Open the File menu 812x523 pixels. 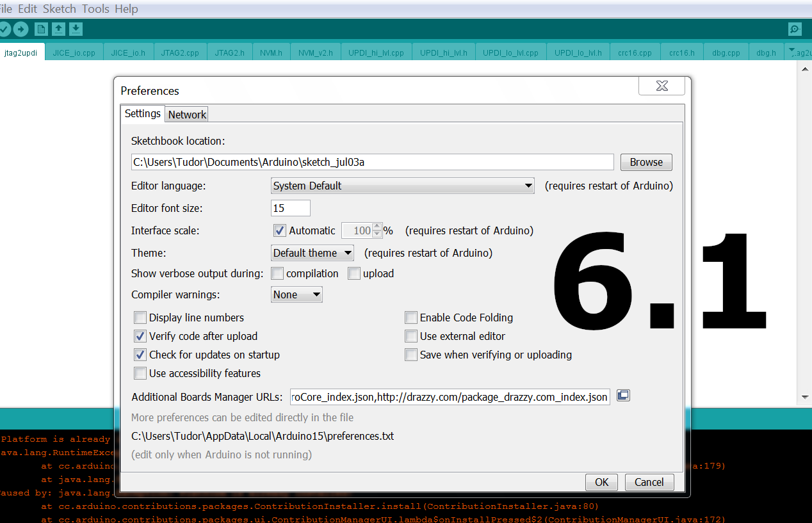[6, 9]
